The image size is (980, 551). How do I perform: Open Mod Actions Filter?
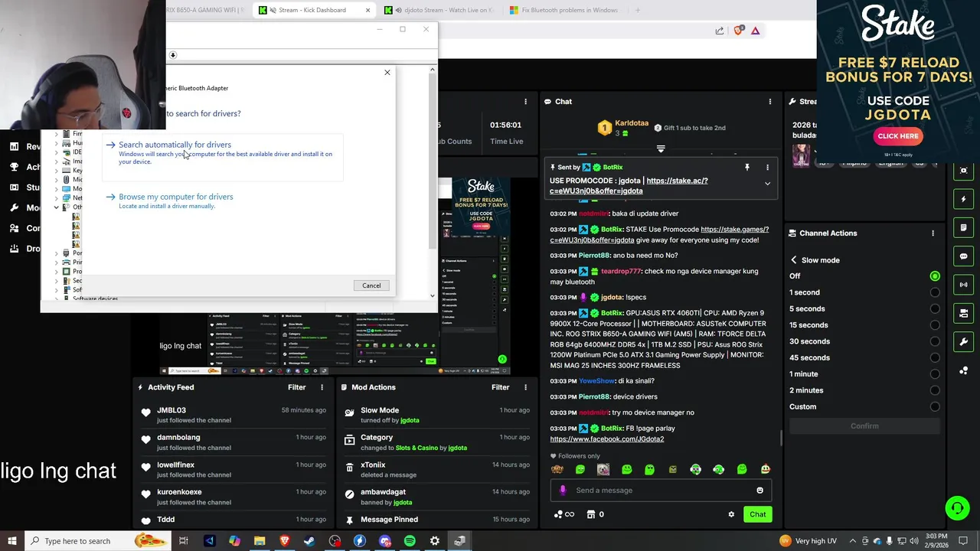click(x=500, y=387)
